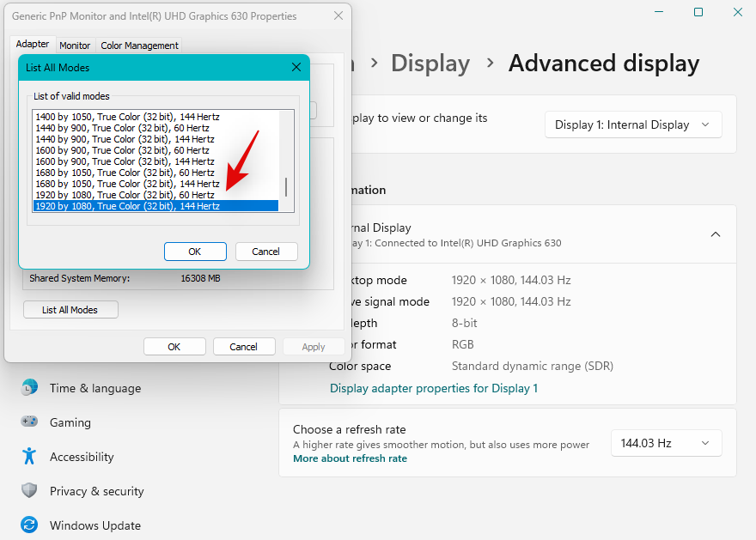Switch to the Color Management tab
The width and height of the screenshot is (756, 540).
[138, 45]
